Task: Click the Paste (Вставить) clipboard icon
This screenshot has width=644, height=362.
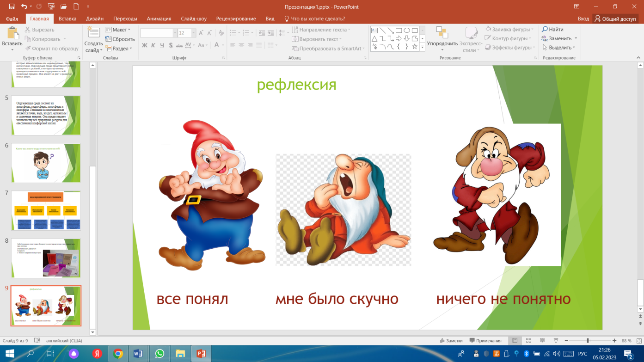Action: point(12,33)
